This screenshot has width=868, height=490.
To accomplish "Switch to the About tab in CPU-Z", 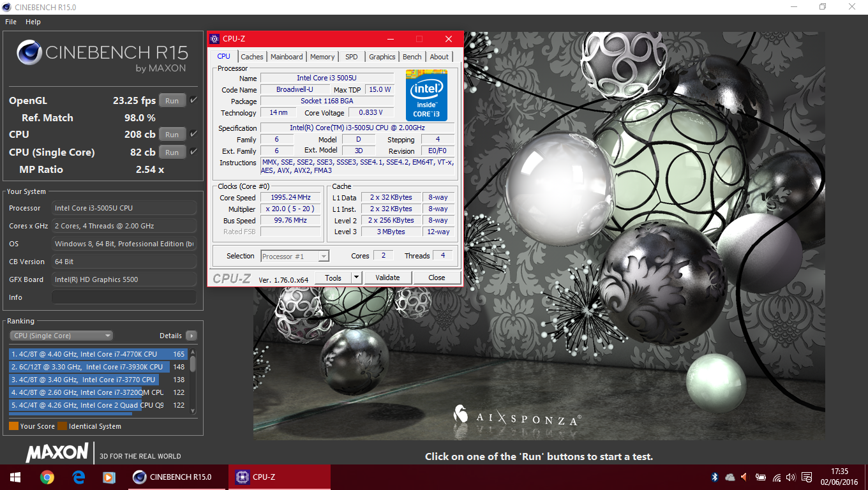I will click(x=439, y=57).
